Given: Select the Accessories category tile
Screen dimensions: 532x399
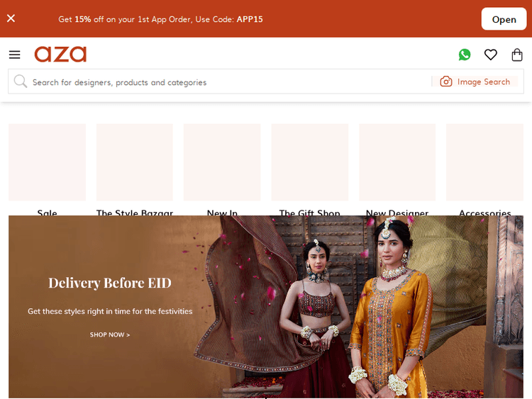Looking at the screenshot, I should click(x=484, y=163).
